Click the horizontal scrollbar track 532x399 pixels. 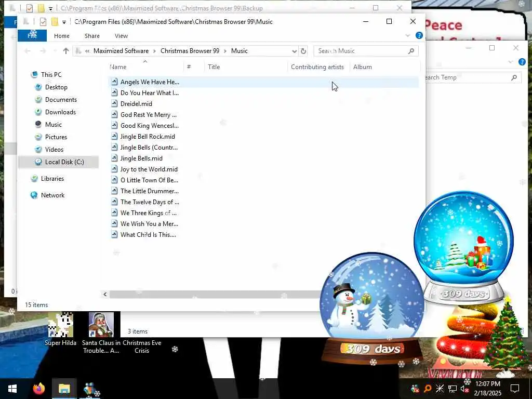[x=215, y=294]
